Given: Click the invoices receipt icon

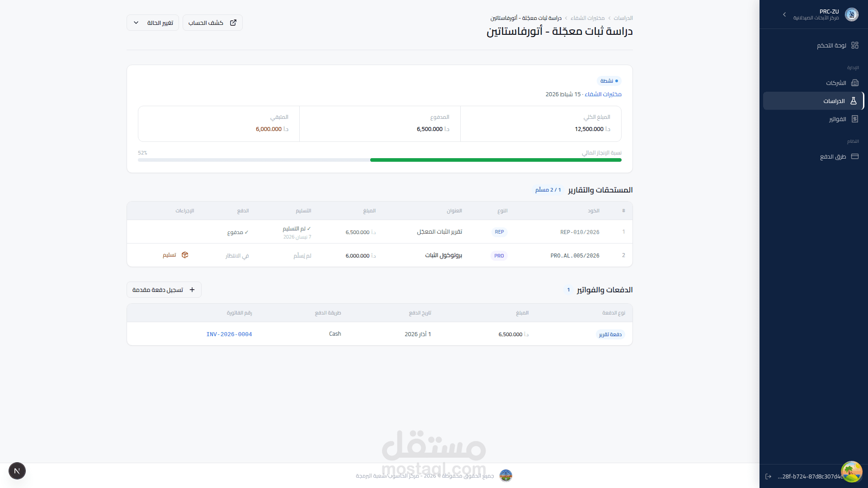Looking at the screenshot, I should (x=854, y=119).
